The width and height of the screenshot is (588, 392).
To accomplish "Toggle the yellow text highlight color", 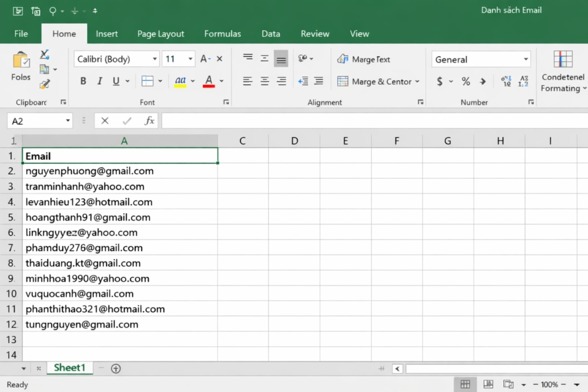I will click(179, 80).
